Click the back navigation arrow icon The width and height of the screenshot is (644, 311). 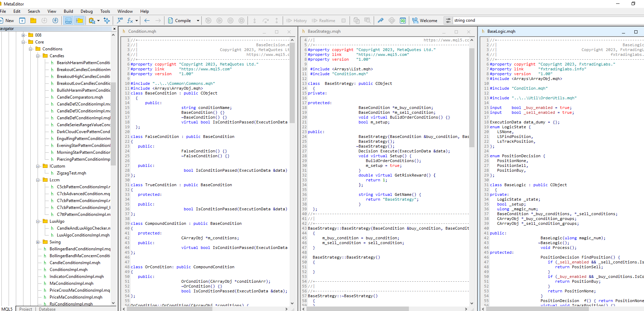pos(147,21)
